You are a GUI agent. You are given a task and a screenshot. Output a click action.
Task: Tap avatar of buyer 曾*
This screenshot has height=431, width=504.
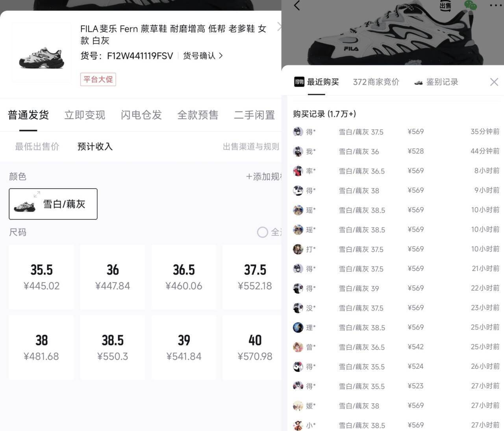pyautogui.click(x=298, y=347)
